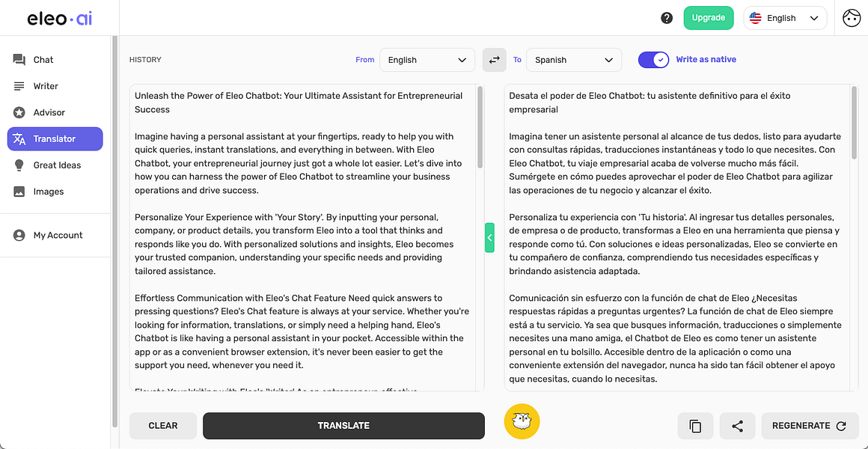Image resolution: width=868 pixels, height=449 pixels.
Task: Collapse the source panel with the green chevron
Action: [x=489, y=237]
